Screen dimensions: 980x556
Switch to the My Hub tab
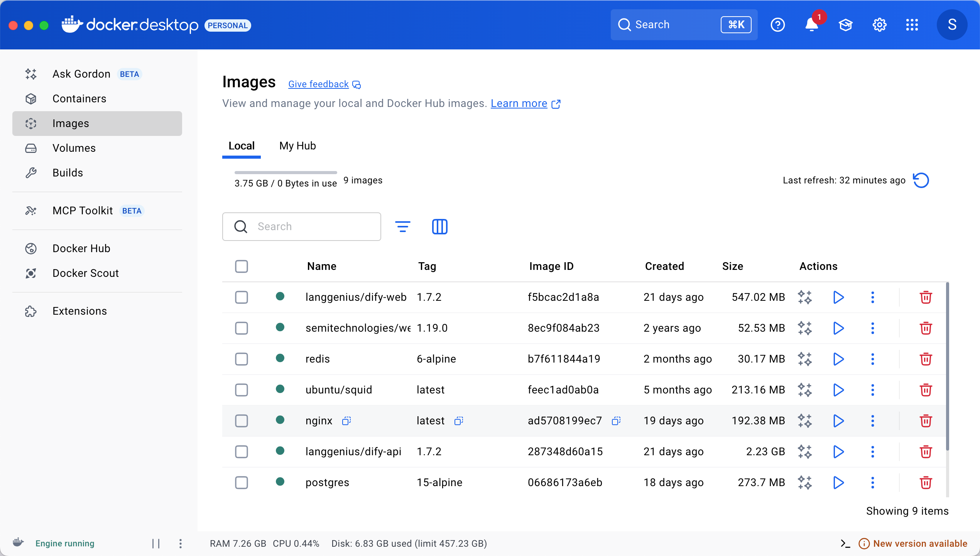(x=297, y=146)
